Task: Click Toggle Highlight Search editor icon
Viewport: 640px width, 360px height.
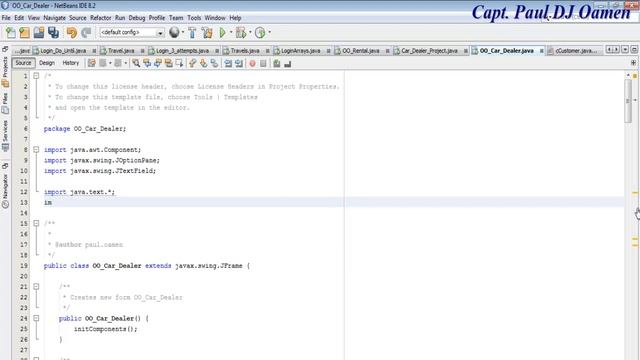Action: [x=169, y=63]
